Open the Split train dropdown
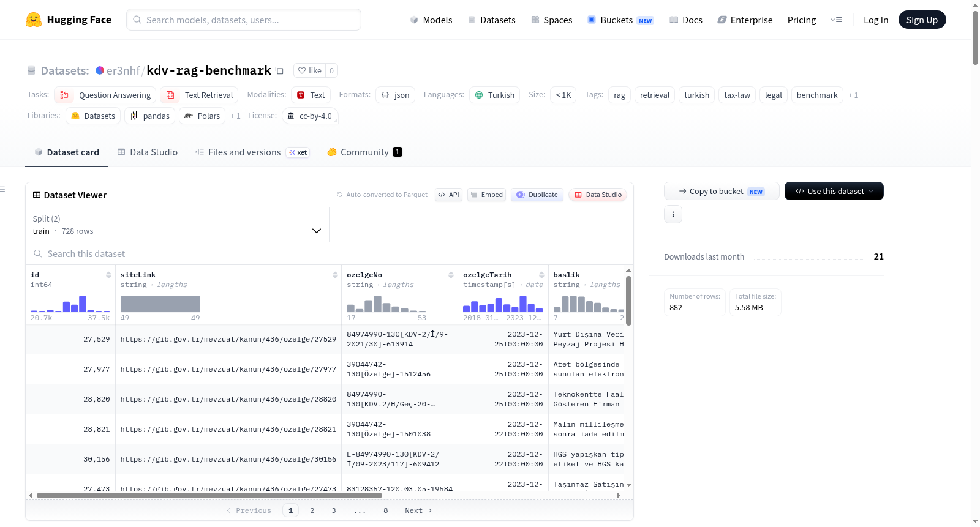 click(x=177, y=225)
